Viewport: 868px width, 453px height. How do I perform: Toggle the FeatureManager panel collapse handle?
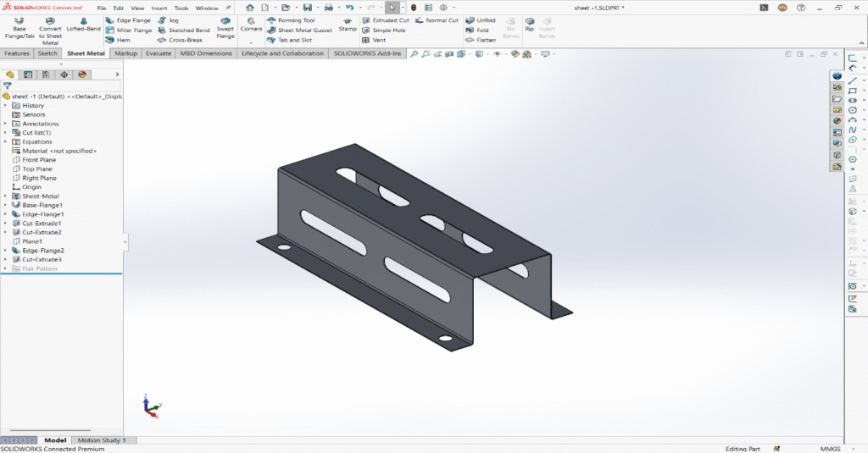pos(125,241)
